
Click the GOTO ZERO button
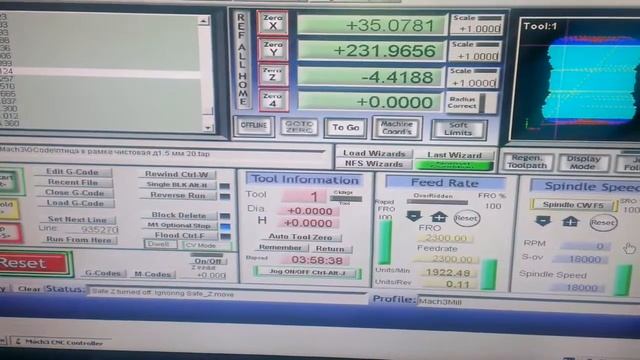pyautogui.click(x=299, y=127)
